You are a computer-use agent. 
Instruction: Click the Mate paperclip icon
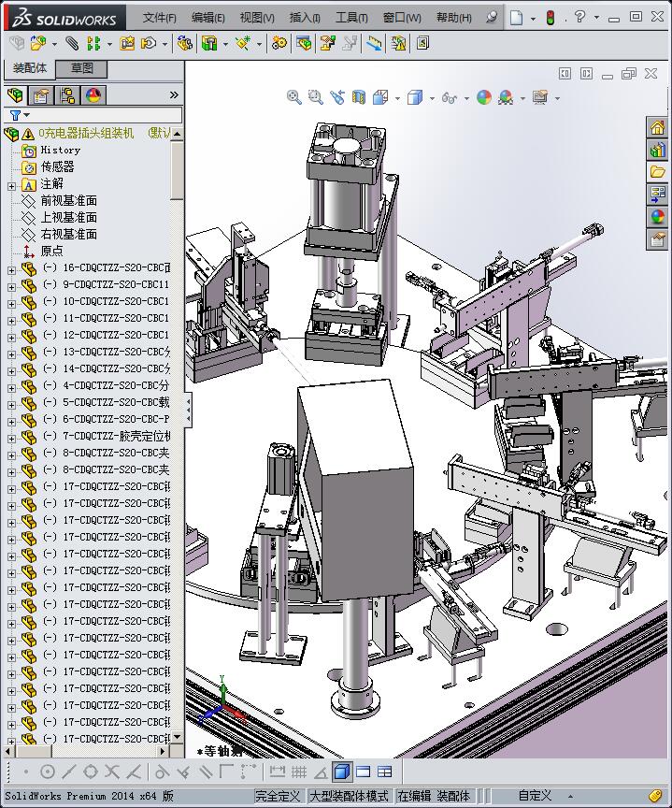click(x=72, y=43)
